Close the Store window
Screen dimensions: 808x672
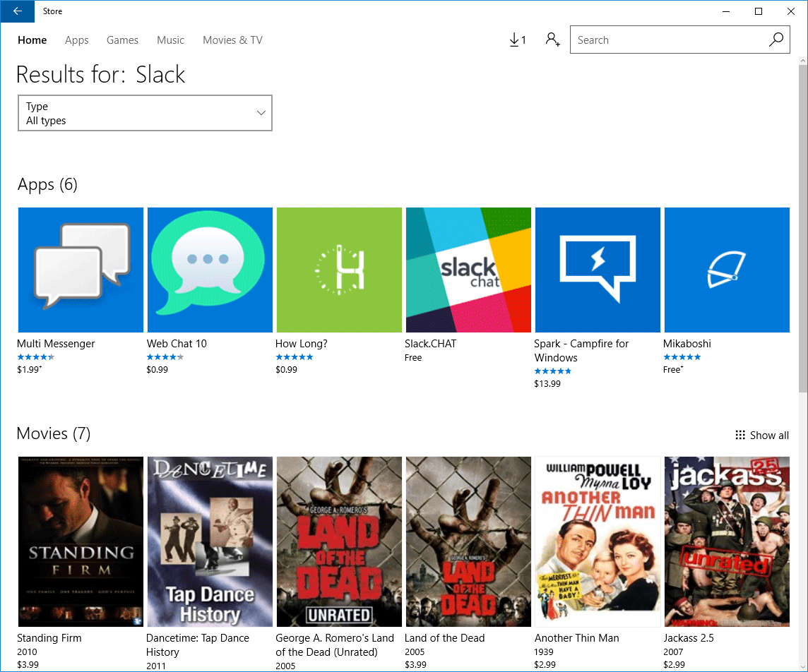tap(791, 11)
